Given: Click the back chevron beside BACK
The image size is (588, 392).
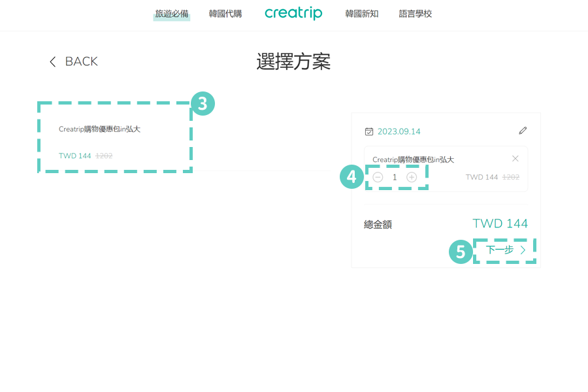Looking at the screenshot, I should click(x=53, y=61).
